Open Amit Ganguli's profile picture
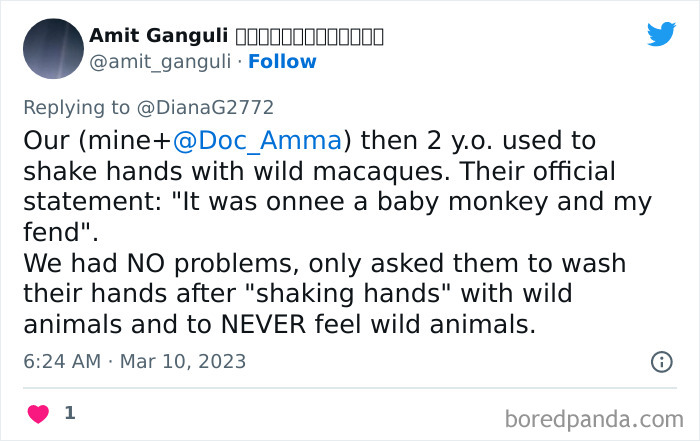 pos(52,49)
